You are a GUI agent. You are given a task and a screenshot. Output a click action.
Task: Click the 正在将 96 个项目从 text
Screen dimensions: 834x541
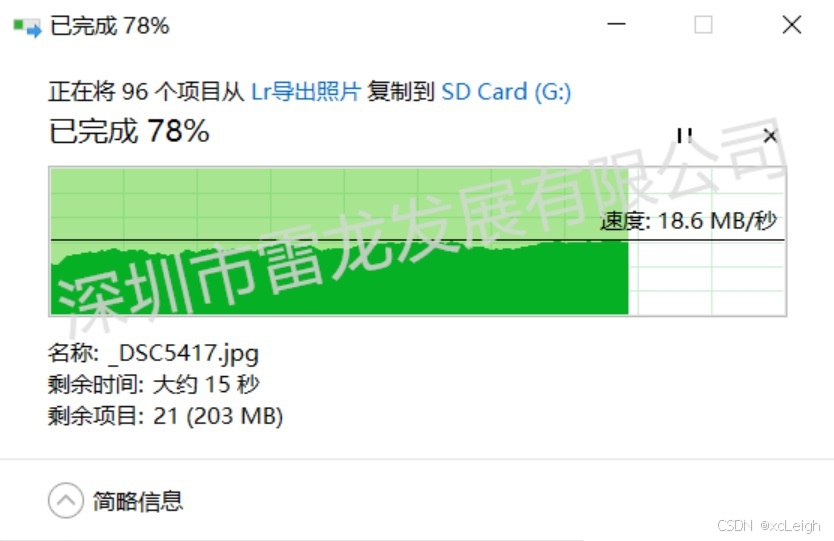click(x=146, y=91)
